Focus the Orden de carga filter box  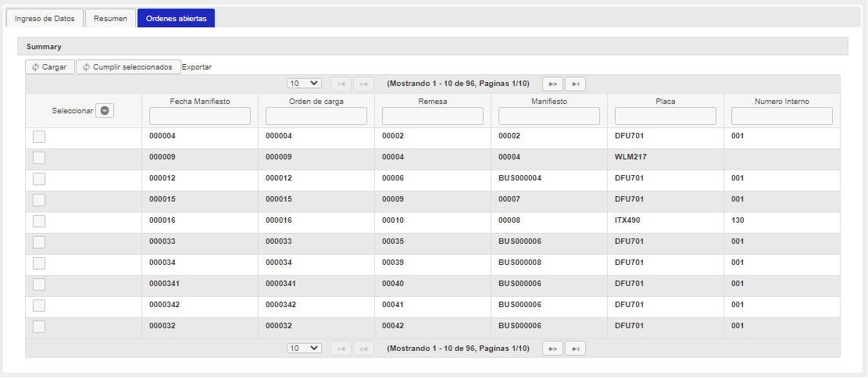pos(316,116)
